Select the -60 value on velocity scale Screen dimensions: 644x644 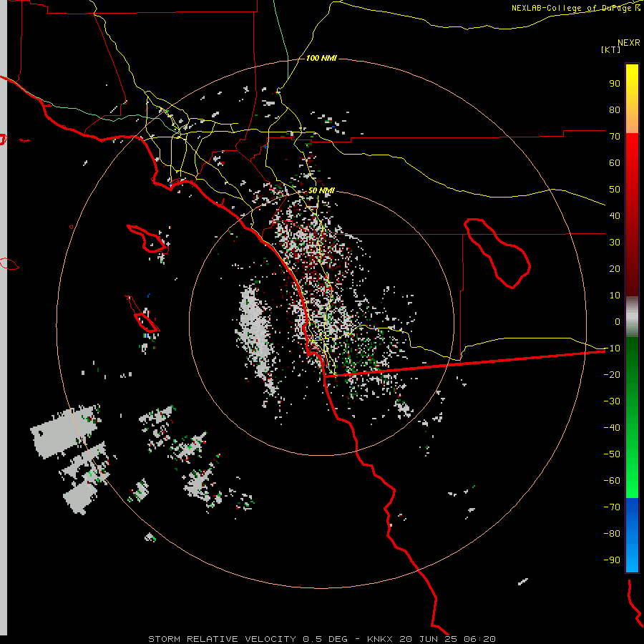[612, 481]
